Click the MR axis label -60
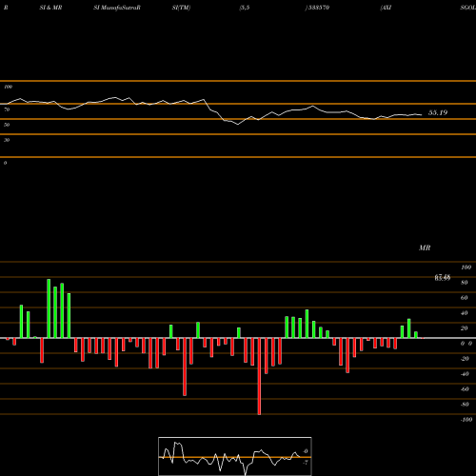 click(465, 389)
